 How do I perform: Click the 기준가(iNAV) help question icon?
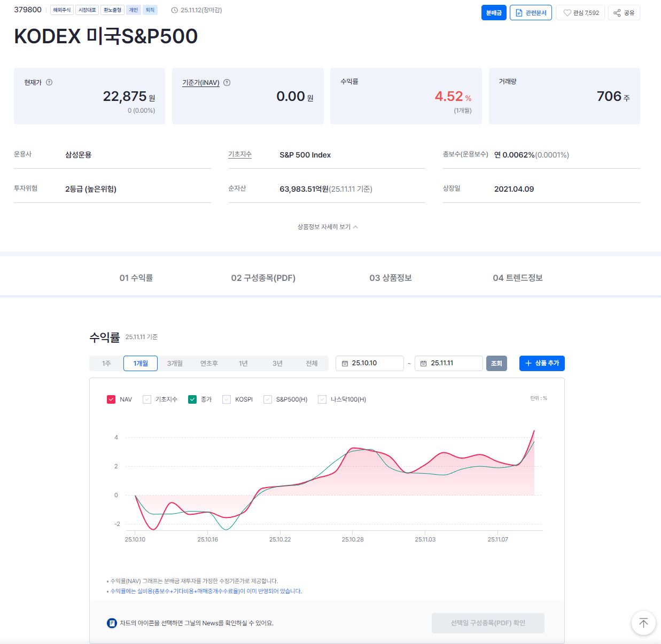point(227,82)
